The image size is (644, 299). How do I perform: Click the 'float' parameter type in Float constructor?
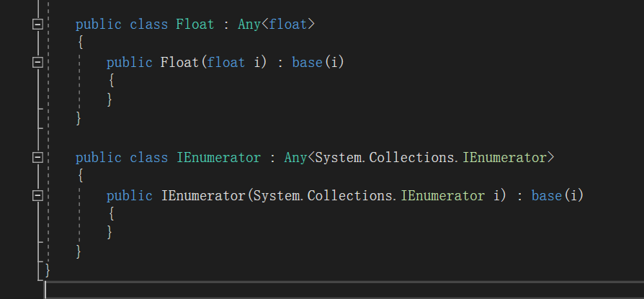[226, 62]
